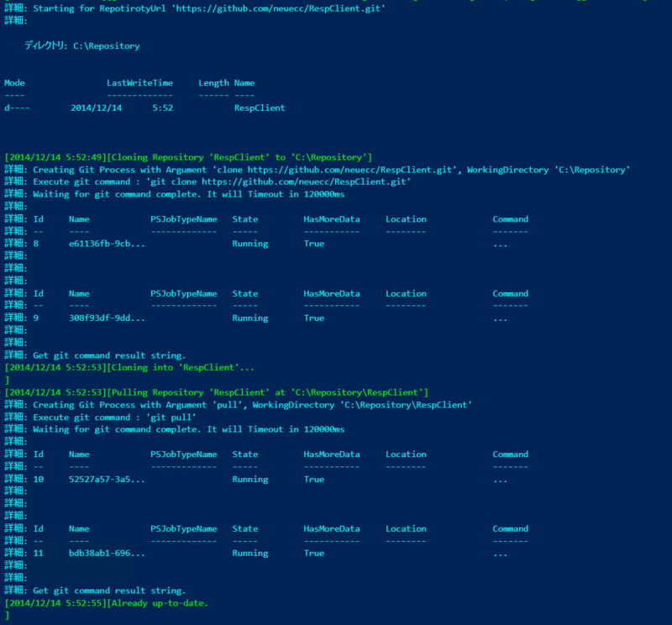
Task: Click 'Running' state in the 308f93df-9dd row
Action: click(250, 318)
